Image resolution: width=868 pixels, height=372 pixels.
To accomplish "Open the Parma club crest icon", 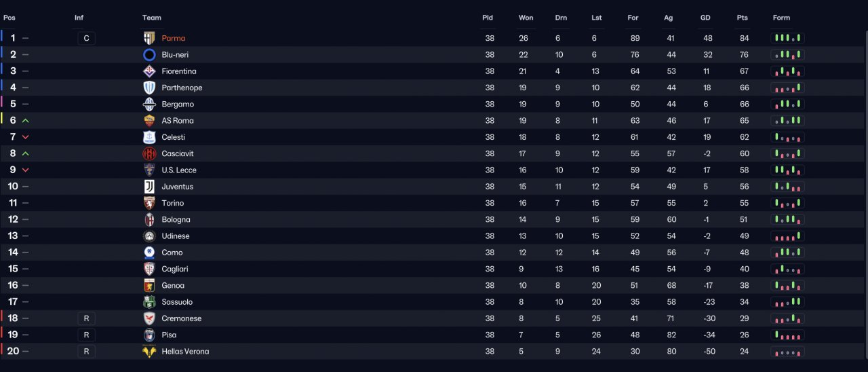I will (x=149, y=38).
